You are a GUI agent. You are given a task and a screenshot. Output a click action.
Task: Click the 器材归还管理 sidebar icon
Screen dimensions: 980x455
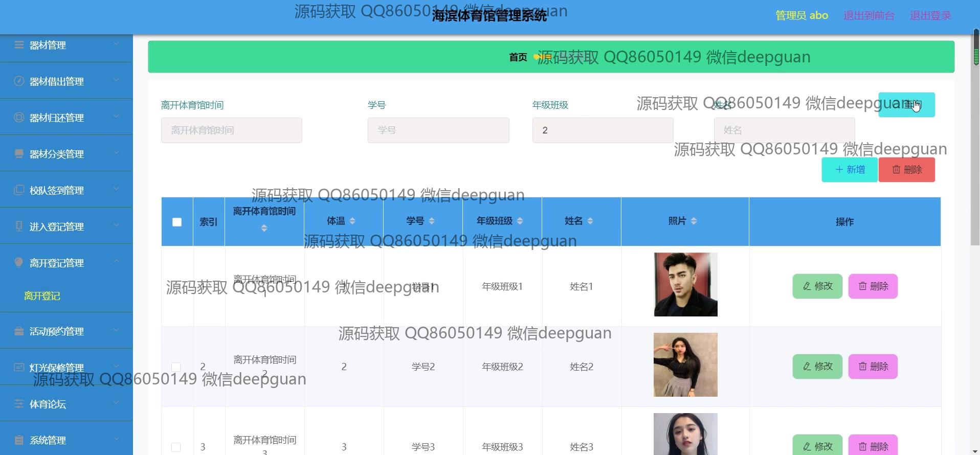click(19, 118)
